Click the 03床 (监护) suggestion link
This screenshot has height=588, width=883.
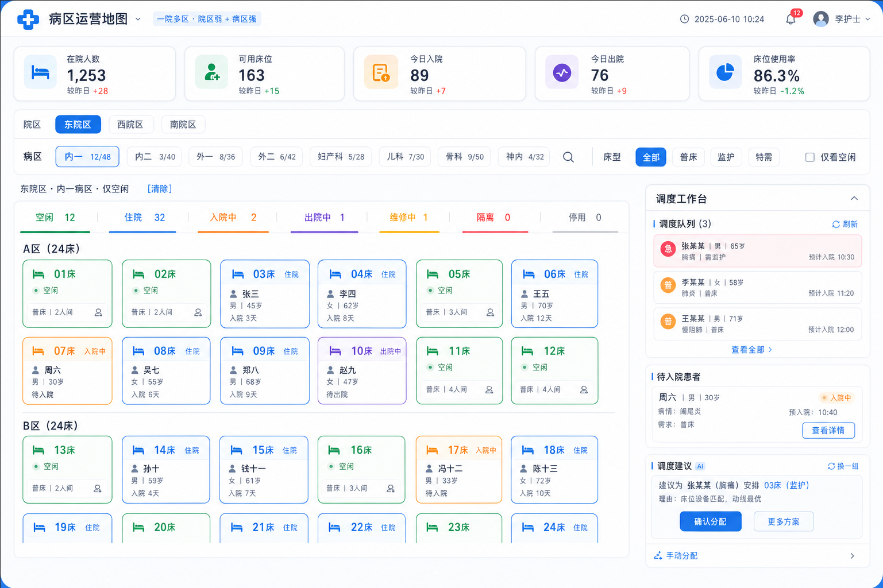(786, 485)
